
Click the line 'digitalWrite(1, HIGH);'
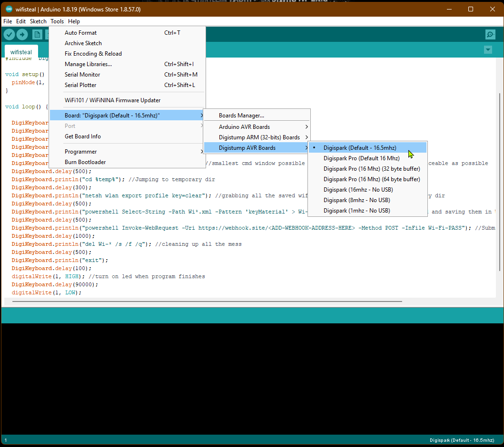(48, 276)
